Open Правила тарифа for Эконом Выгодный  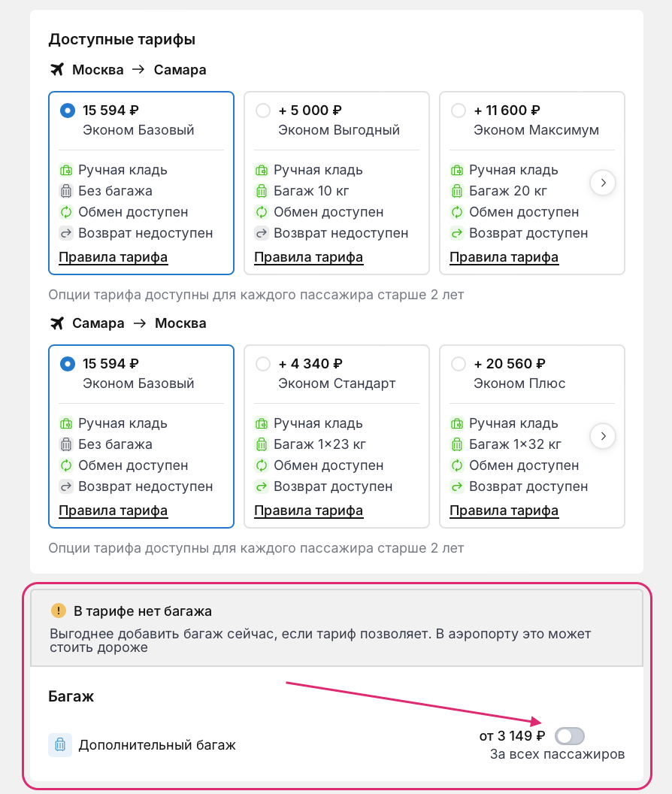pyautogui.click(x=308, y=257)
